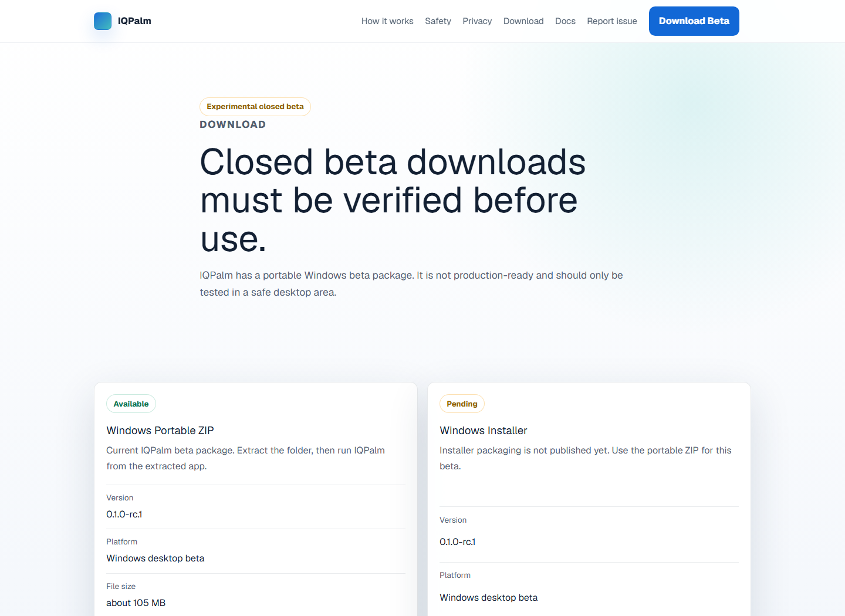Click the IQPalm logo icon
This screenshot has height=616, width=845.
click(x=103, y=21)
